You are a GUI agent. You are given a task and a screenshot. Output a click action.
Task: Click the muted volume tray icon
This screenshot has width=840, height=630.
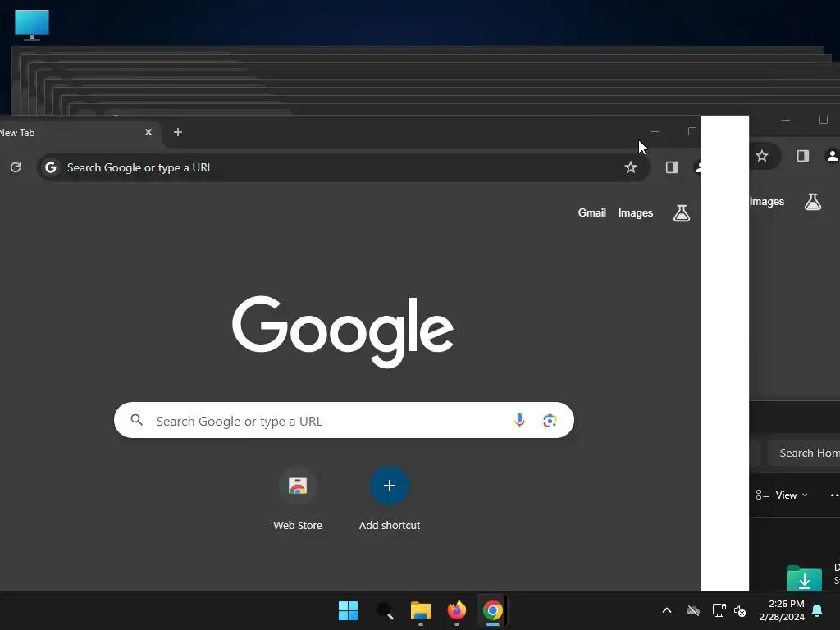pos(740,610)
